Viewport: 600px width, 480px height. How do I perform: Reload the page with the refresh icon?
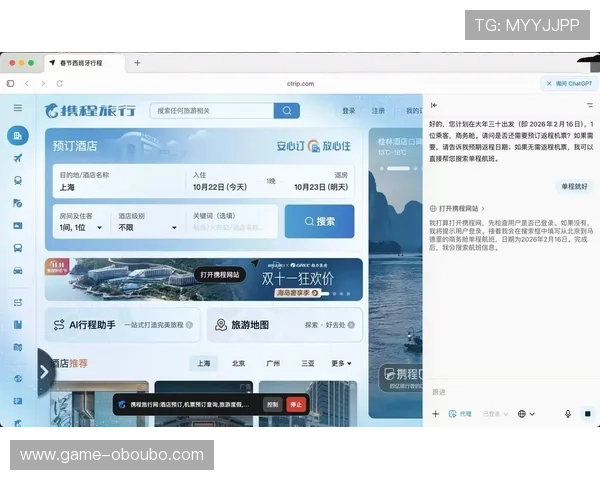tap(60, 83)
